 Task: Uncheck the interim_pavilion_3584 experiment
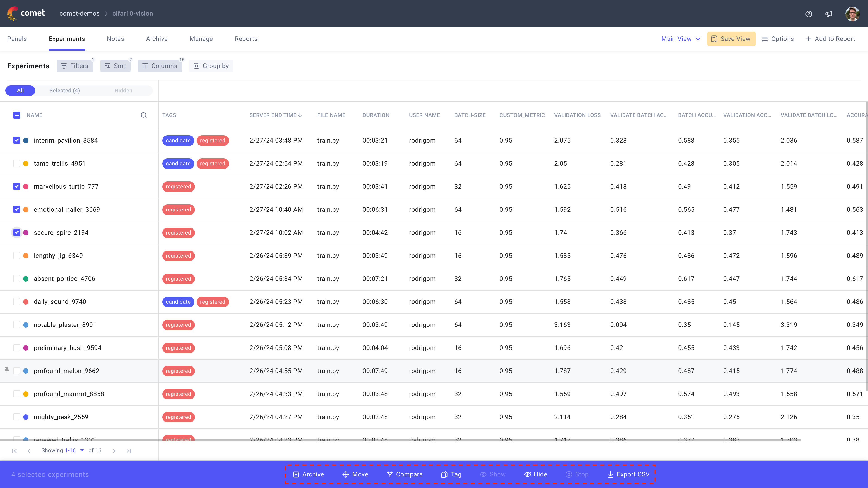tap(17, 141)
